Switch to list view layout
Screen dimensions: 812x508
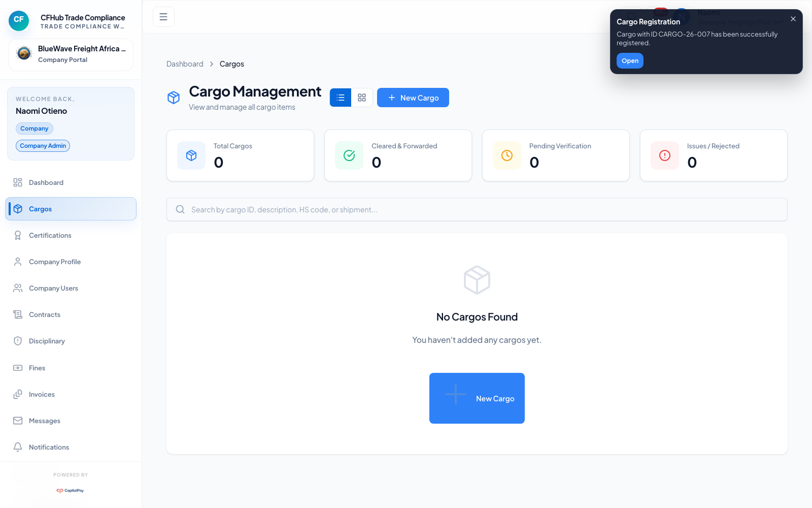pyautogui.click(x=341, y=98)
